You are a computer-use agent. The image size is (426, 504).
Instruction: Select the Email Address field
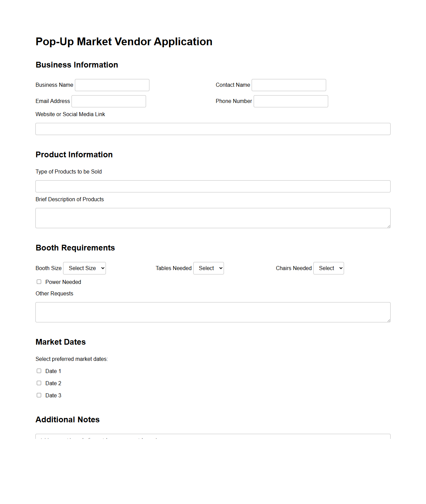tap(109, 101)
